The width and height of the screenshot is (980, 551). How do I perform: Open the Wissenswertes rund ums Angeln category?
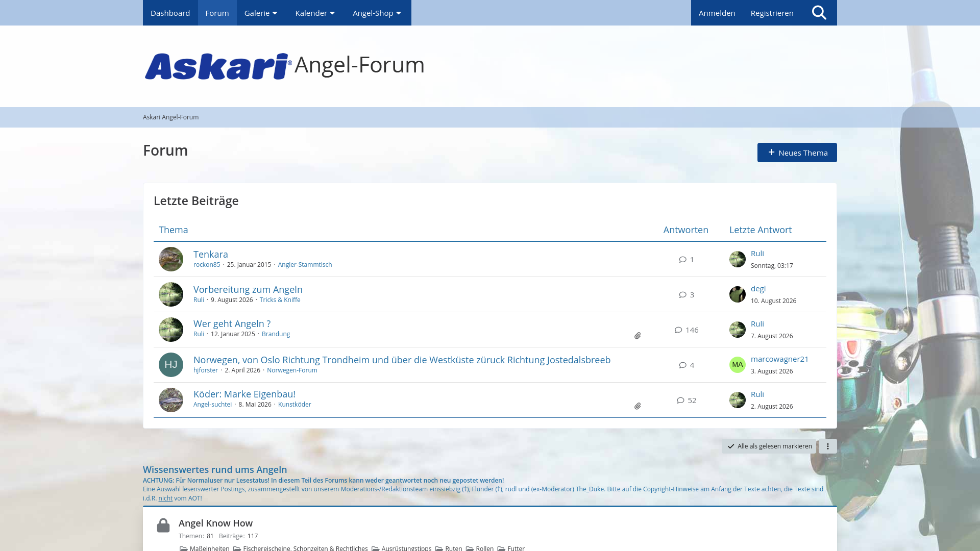pyautogui.click(x=215, y=469)
